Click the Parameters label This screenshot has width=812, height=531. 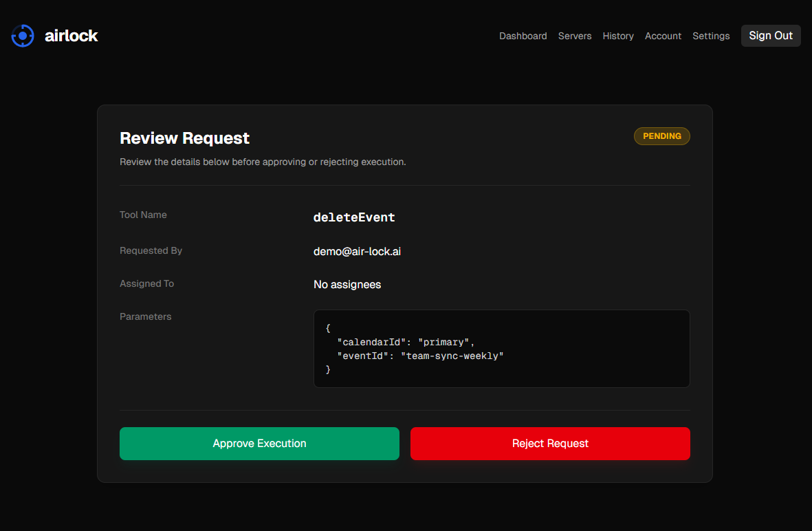click(x=146, y=316)
